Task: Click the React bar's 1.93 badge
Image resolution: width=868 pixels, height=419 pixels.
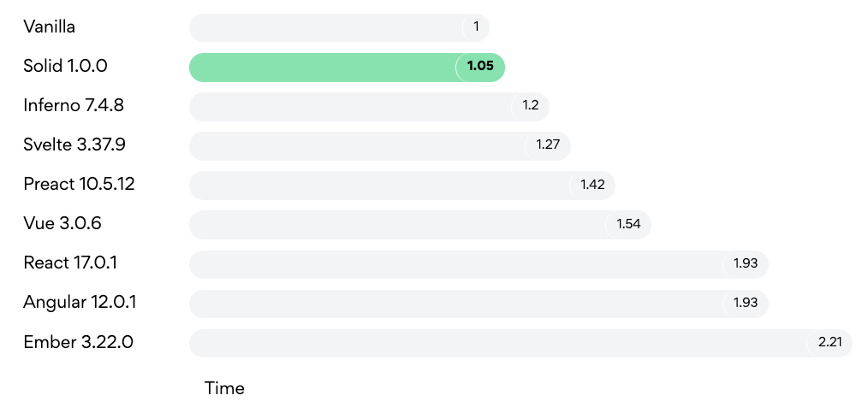Action: 746,264
